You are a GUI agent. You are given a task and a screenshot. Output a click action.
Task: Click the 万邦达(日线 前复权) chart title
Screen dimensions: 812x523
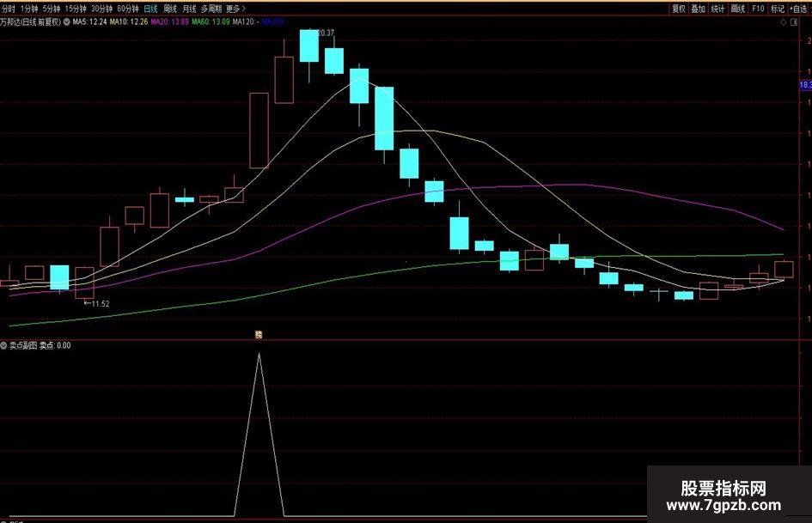31,22
